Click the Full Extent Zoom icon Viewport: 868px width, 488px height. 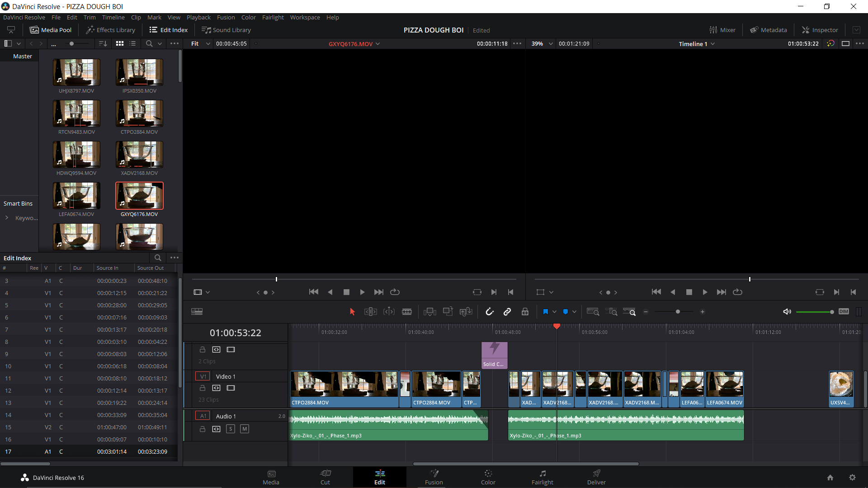[x=593, y=312]
